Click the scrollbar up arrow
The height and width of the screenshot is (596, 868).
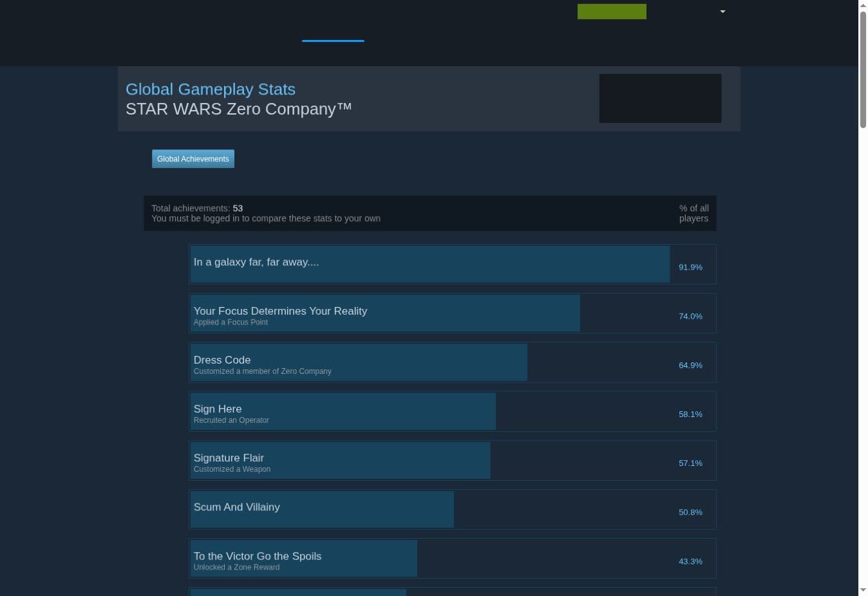pos(863,5)
